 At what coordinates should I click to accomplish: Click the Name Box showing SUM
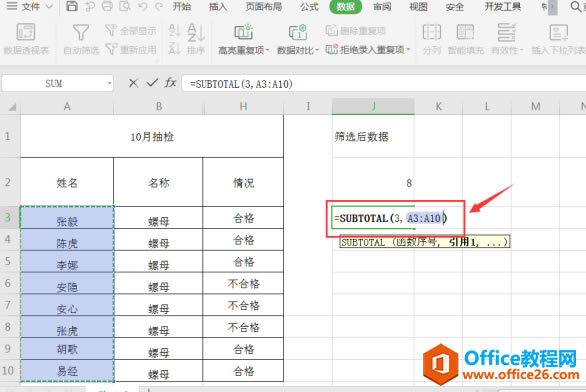pos(53,83)
